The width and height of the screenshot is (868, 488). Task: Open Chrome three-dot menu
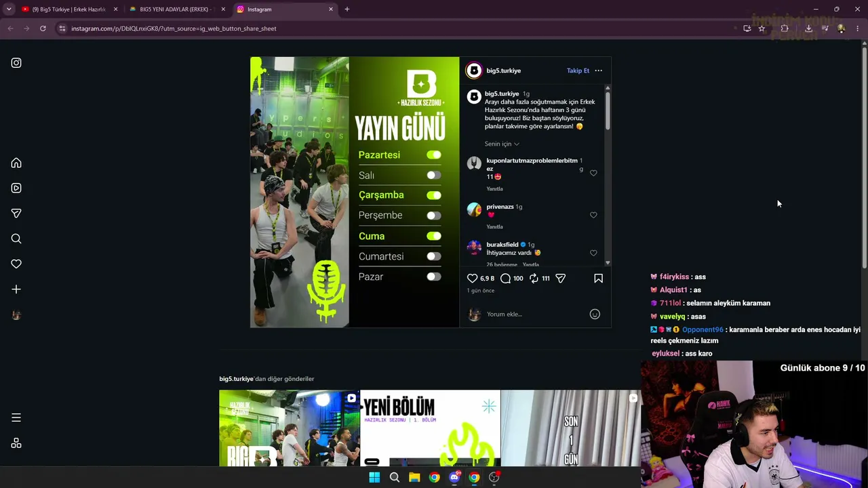(858, 28)
